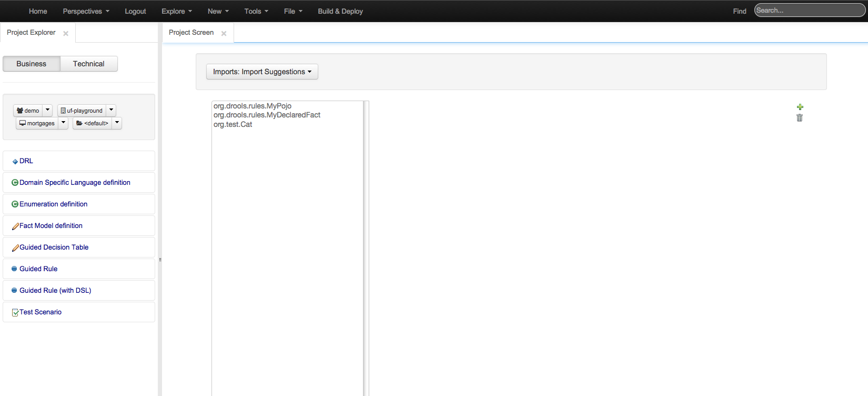
Task: Click the Enumeration definition green icon
Action: coord(15,204)
